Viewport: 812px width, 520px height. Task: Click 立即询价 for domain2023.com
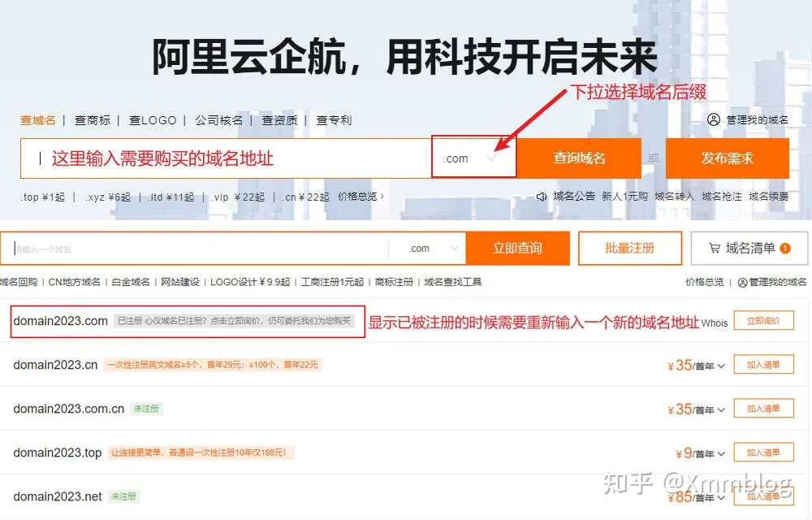tap(763, 321)
